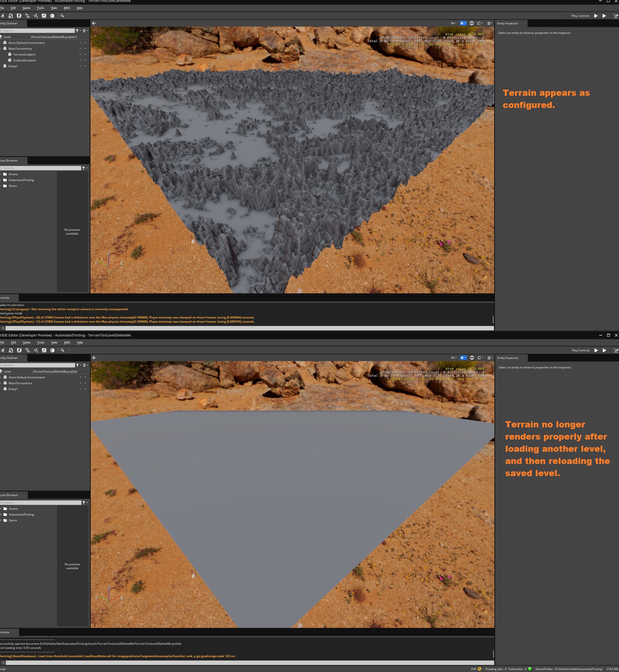
Task: Switch to the Entity Inspector tab
Action: pyautogui.click(x=508, y=23)
